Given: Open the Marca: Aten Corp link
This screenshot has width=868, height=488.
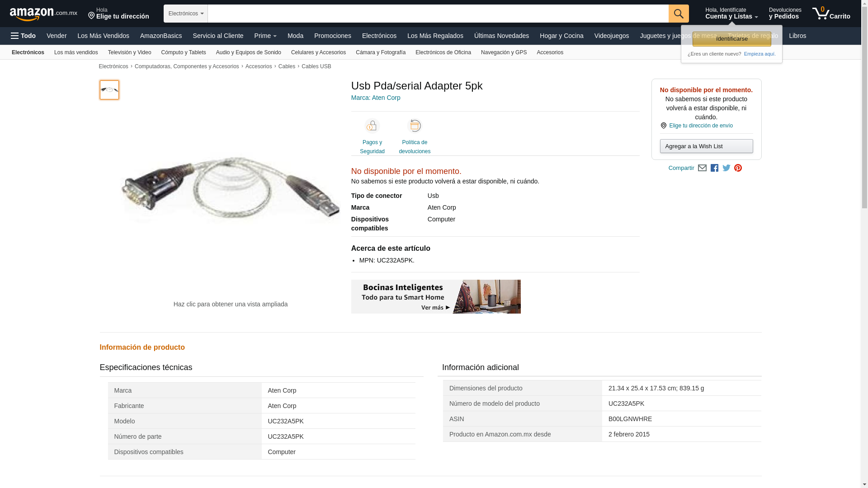Looking at the screenshot, I should point(376,98).
